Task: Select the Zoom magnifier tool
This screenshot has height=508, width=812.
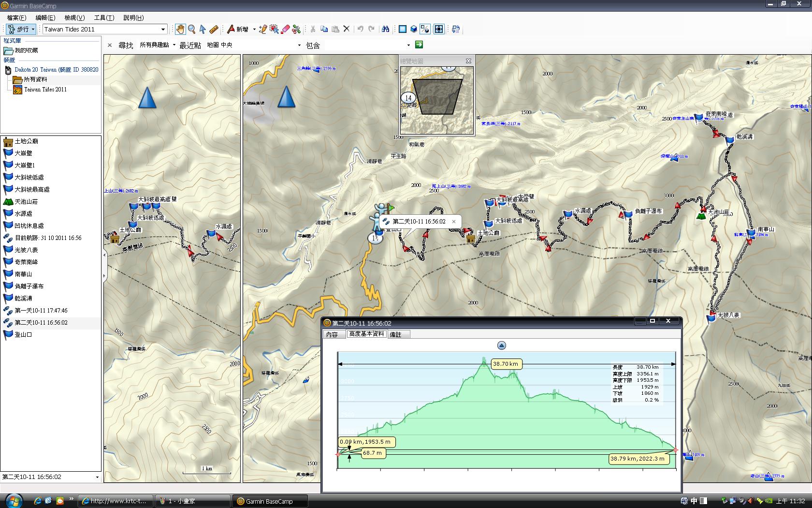Action: click(x=191, y=29)
